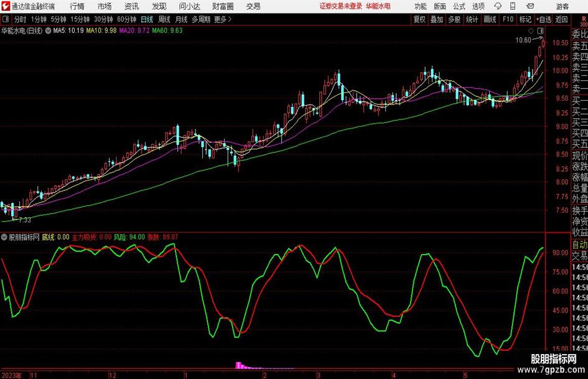Image resolution: width=588 pixels, height=379 pixels.
Task: Click the MA5: 10.19 indicator value
Action: point(68,30)
